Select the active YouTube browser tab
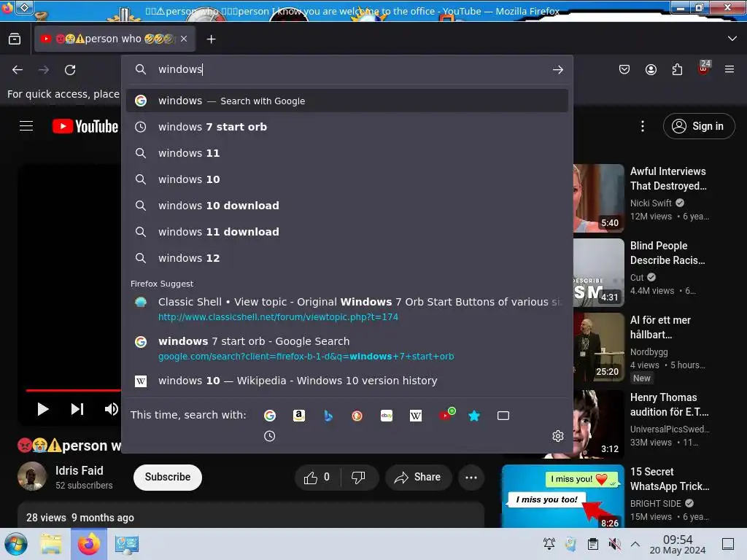The height and width of the screenshot is (560, 747). click(x=115, y=39)
